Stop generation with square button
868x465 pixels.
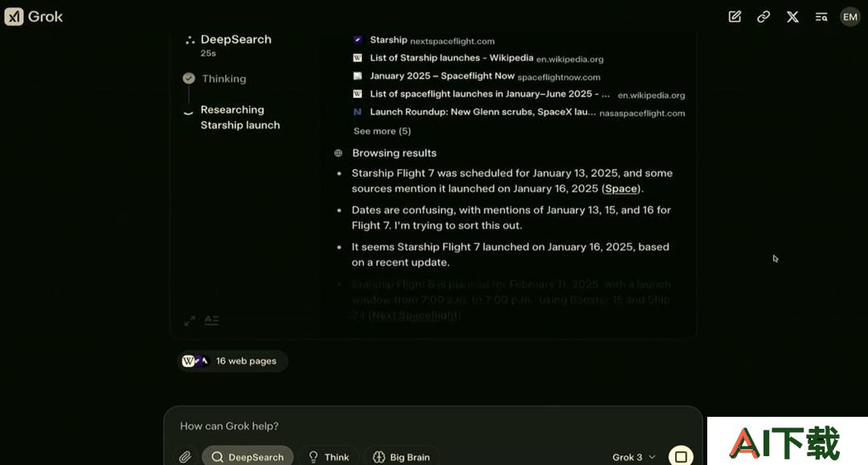(x=681, y=456)
